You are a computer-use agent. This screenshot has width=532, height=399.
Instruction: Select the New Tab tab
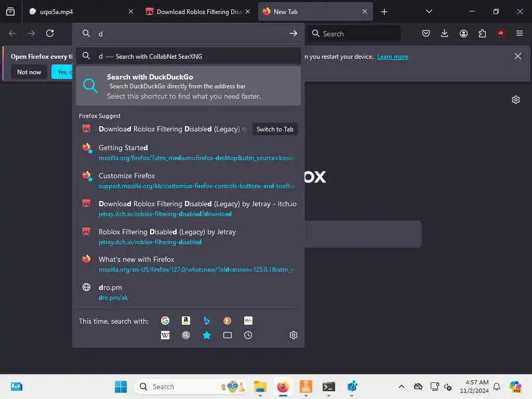tap(315, 11)
